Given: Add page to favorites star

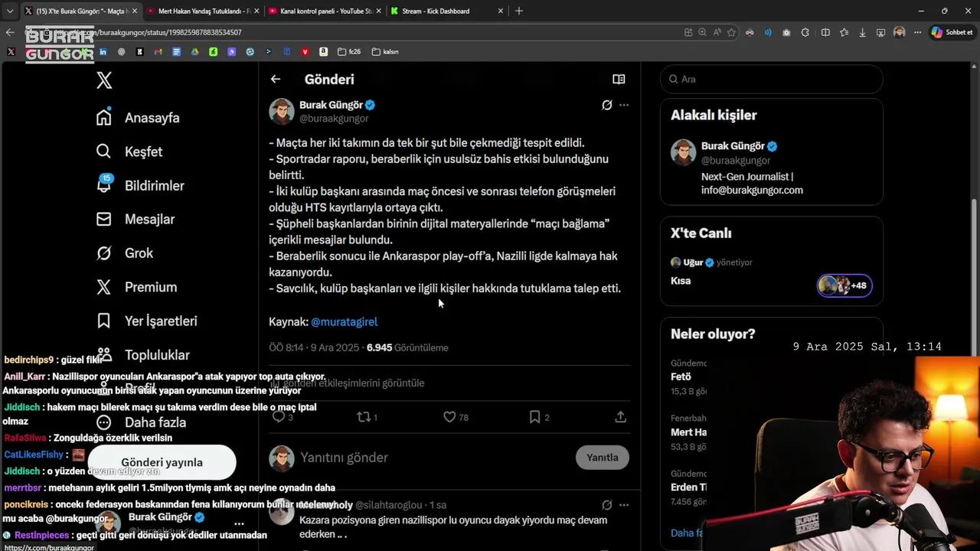Looking at the screenshot, I should pyautogui.click(x=731, y=32).
